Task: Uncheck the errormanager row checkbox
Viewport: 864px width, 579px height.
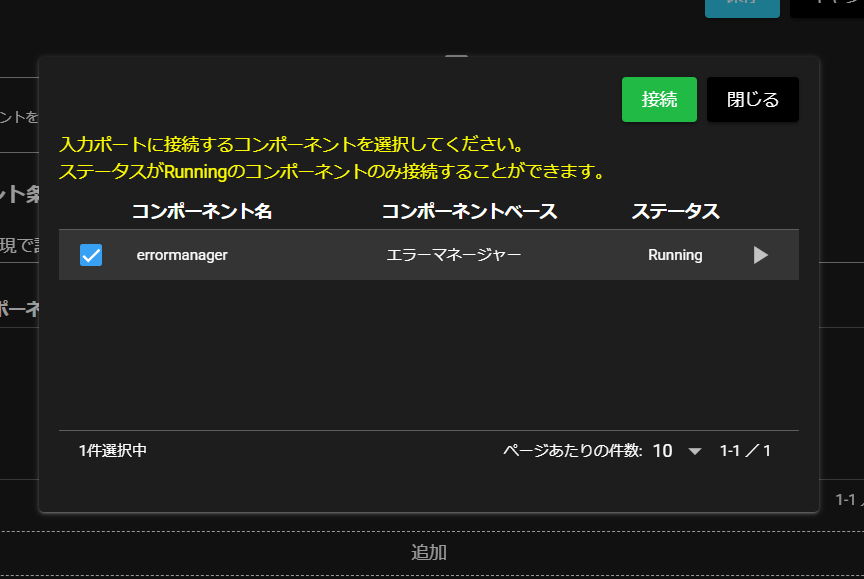Action: pyautogui.click(x=91, y=255)
